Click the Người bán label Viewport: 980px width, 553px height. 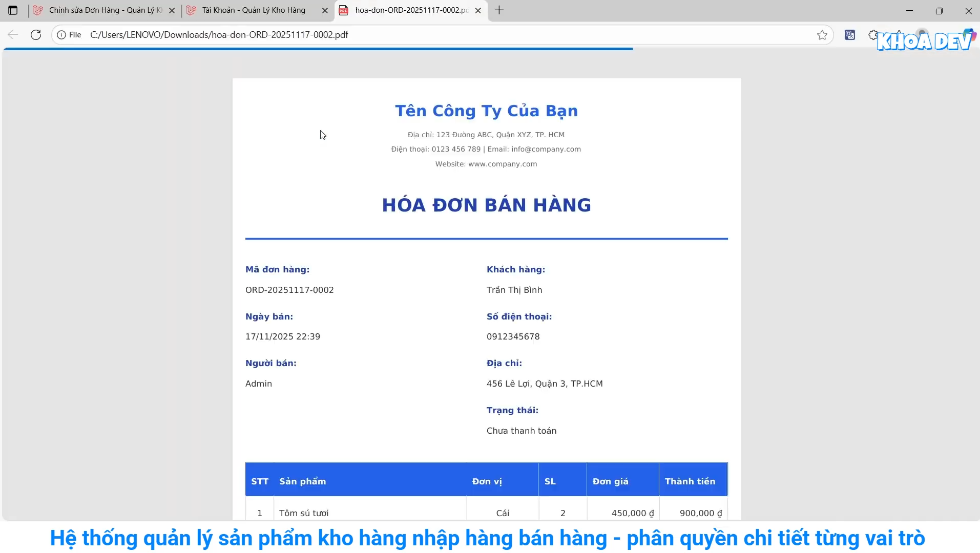point(270,363)
